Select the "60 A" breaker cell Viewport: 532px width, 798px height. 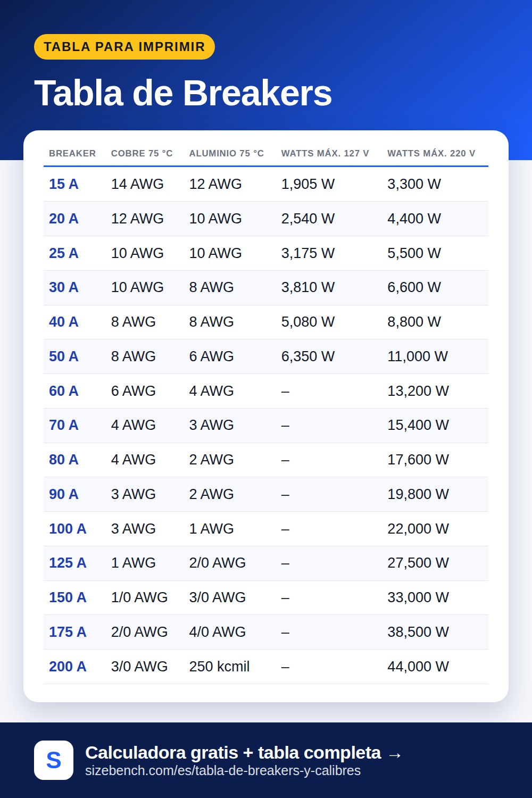[64, 391]
